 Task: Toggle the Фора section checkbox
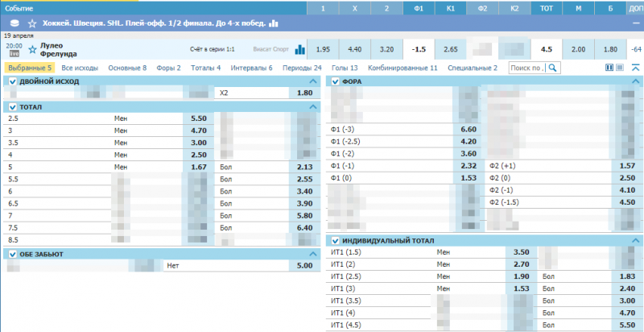(335, 81)
